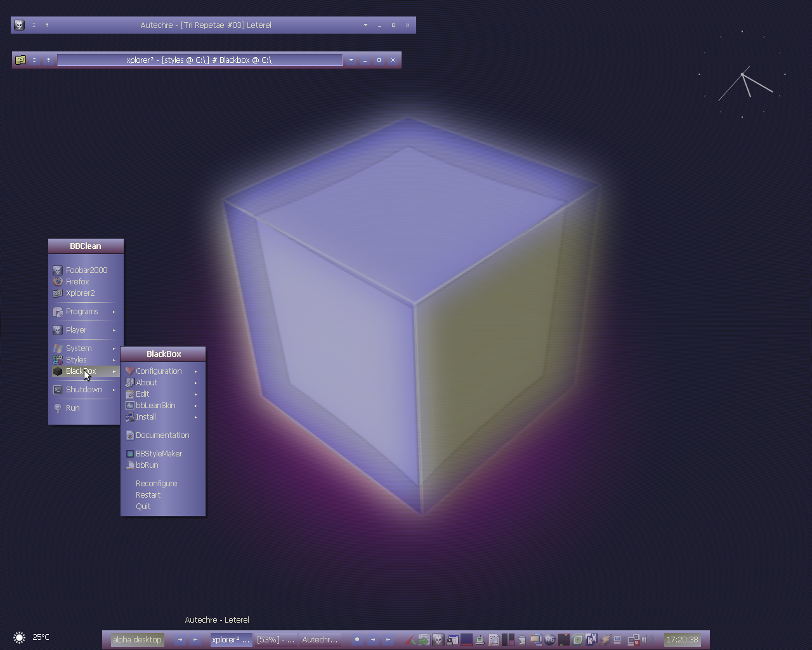Open the Documentation entry
This screenshot has height=650, width=812.
[162, 435]
